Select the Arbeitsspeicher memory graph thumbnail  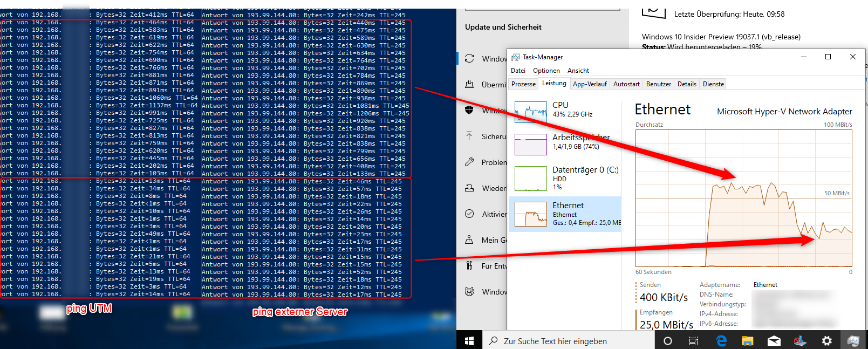pos(531,144)
